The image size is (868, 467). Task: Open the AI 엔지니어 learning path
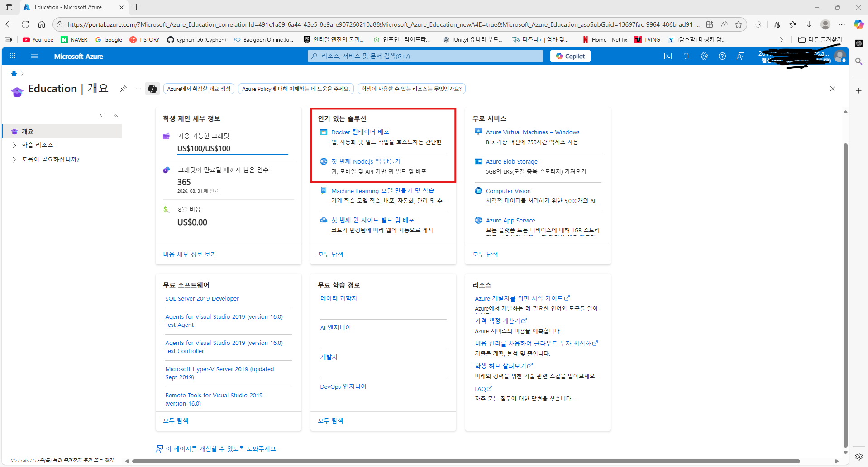[335, 328]
